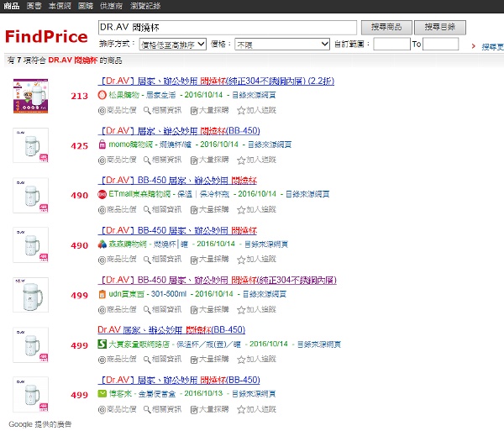Open the ETmall 490 BB-450 title link
Viewport: 504px width, 431px height.
point(177,181)
